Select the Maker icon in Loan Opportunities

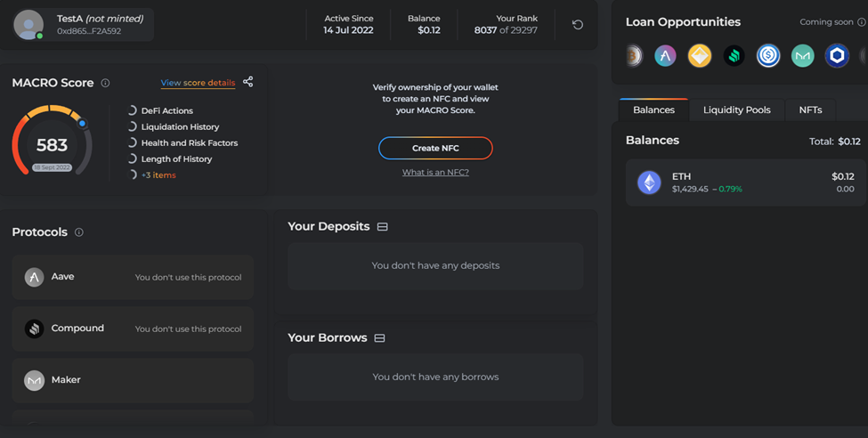point(803,55)
